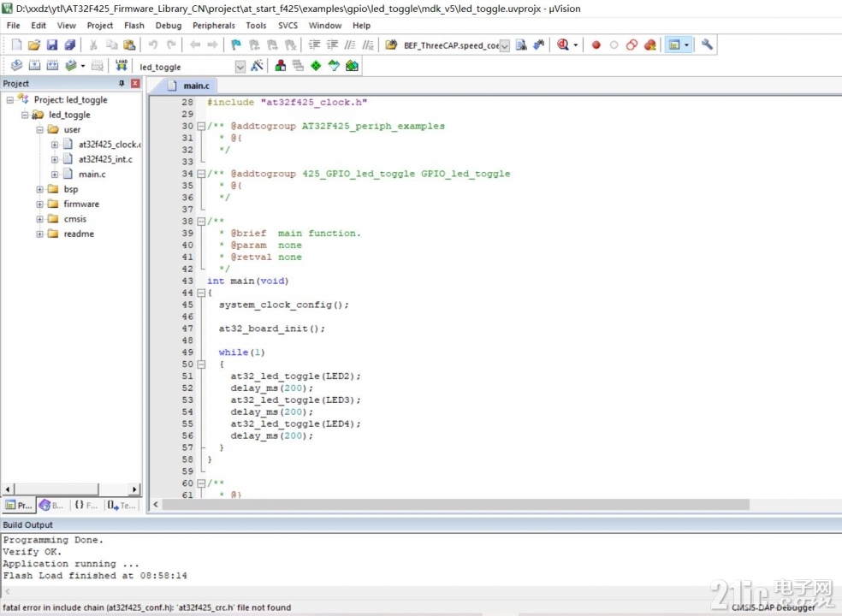Image resolution: width=842 pixels, height=616 pixels.
Task: Expand the readme folder node
Action: coord(39,234)
